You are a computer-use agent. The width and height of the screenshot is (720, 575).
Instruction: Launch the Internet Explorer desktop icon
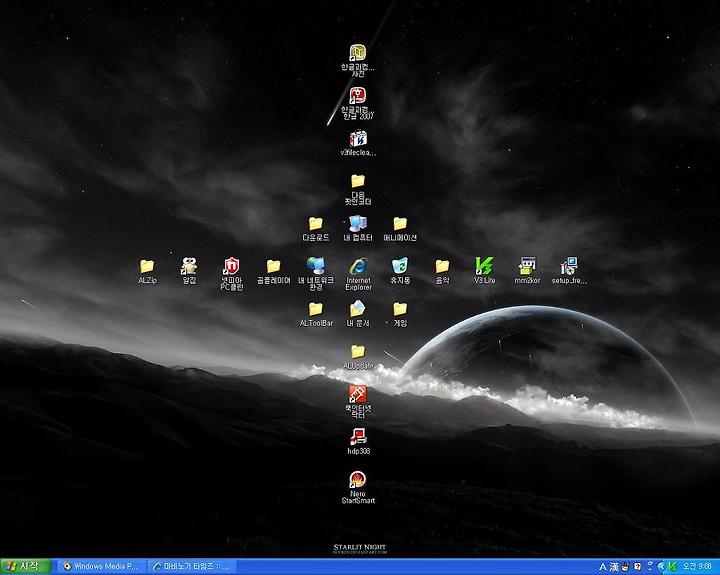tap(358, 274)
